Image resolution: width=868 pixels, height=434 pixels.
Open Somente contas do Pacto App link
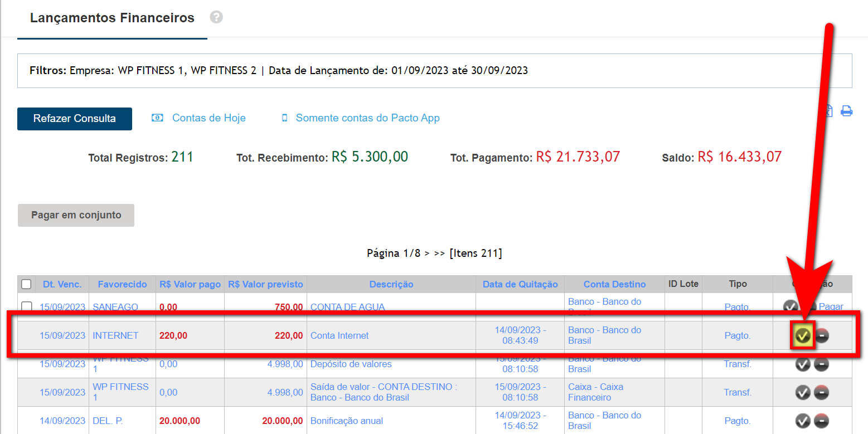pyautogui.click(x=367, y=118)
